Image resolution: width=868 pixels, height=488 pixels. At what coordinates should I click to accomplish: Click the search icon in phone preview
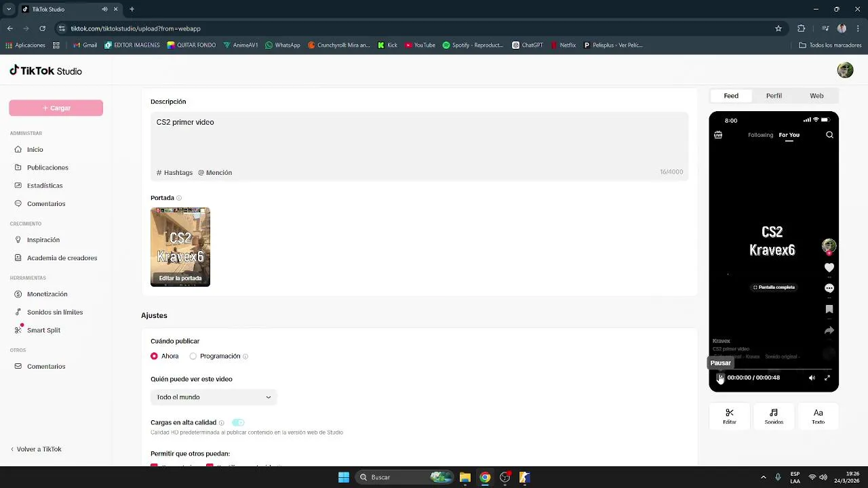click(x=829, y=135)
